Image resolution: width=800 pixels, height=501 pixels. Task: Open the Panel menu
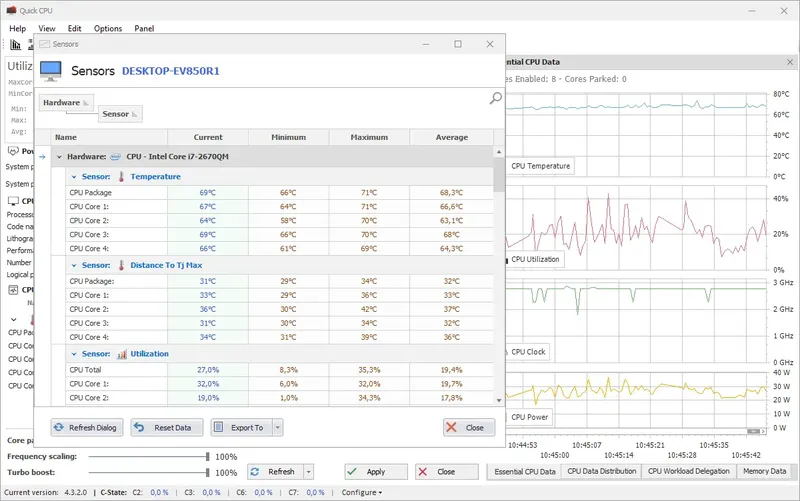[x=144, y=29]
